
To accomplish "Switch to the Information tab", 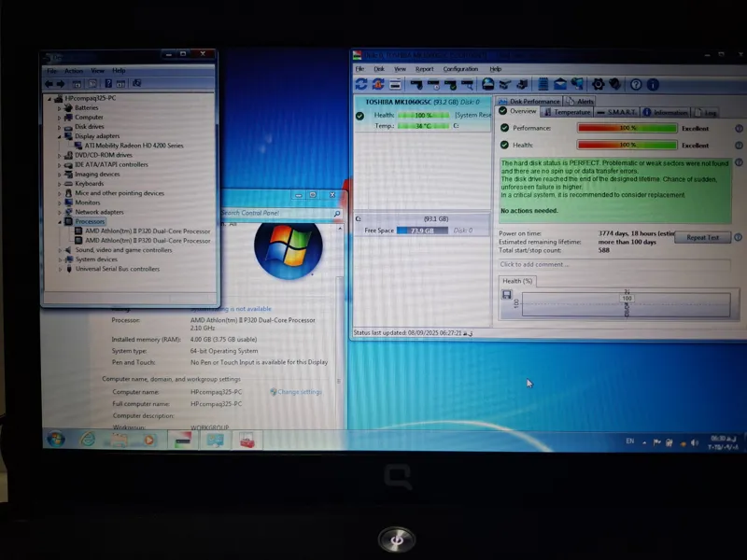I will point(666,113).
